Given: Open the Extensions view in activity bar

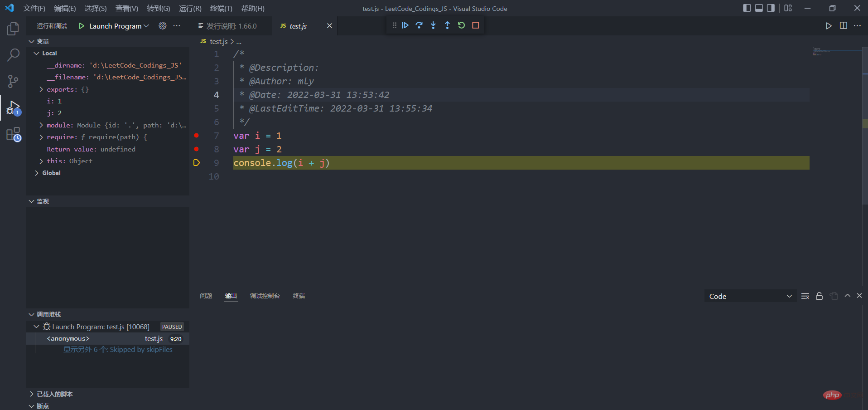Looking at the screenshot, I should 13,135.
